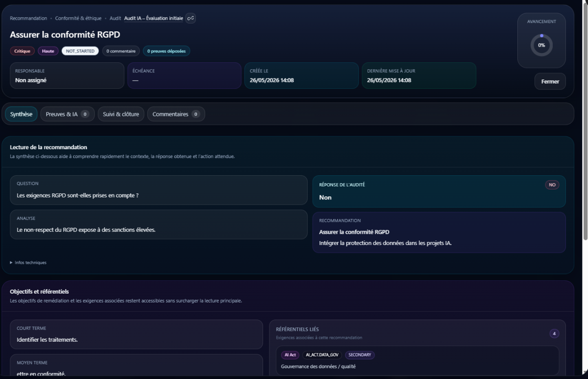Click Conformité & éthique in the breadcrumb
This screenshot has height=379, width=588.
pos(78,18)
